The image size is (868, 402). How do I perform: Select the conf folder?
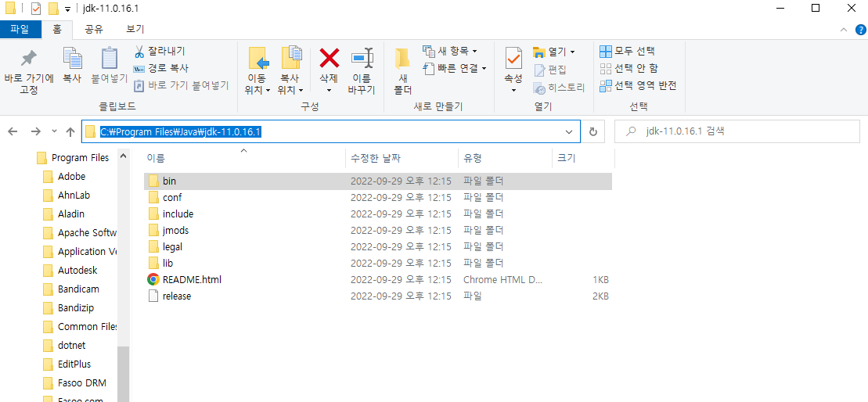[x=377, y=197]
